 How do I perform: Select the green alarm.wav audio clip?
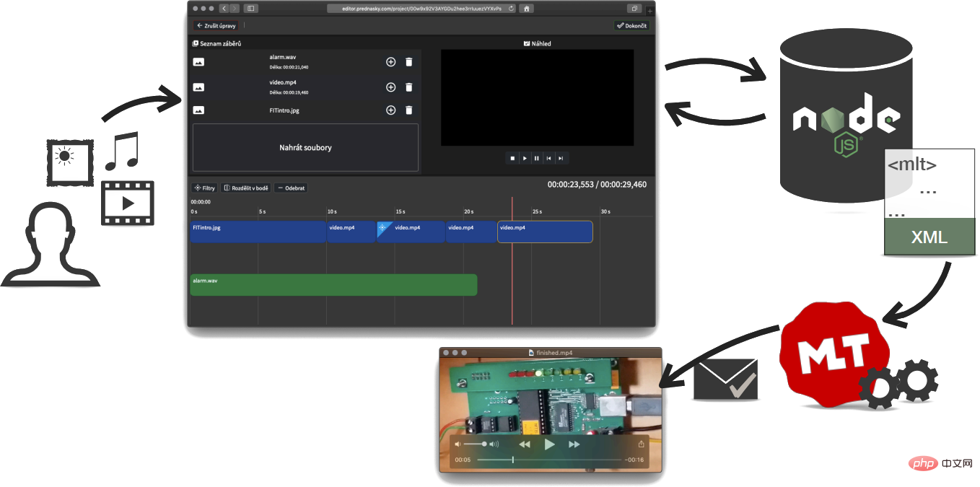[x=333, y=285]
